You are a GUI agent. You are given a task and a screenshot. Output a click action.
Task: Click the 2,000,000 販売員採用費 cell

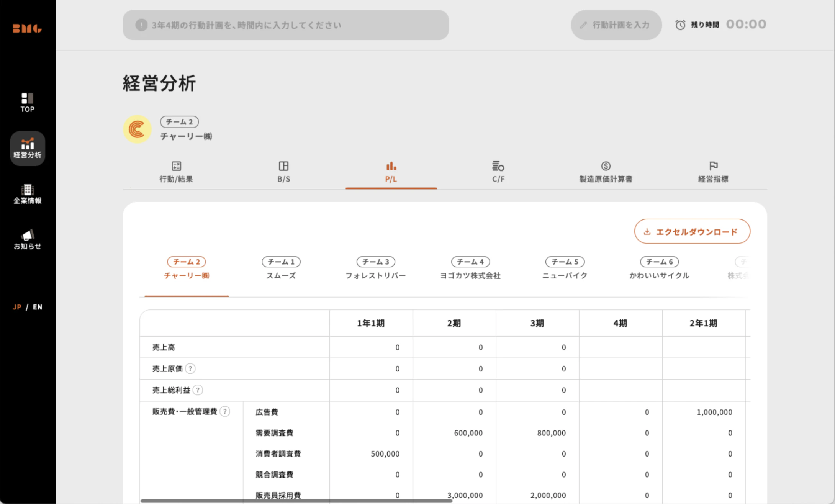548,495
